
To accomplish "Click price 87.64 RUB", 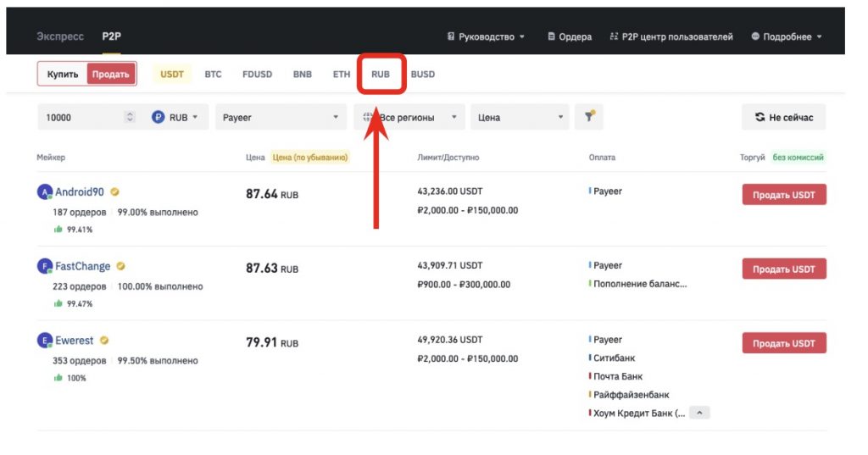I will coord(272,194).
